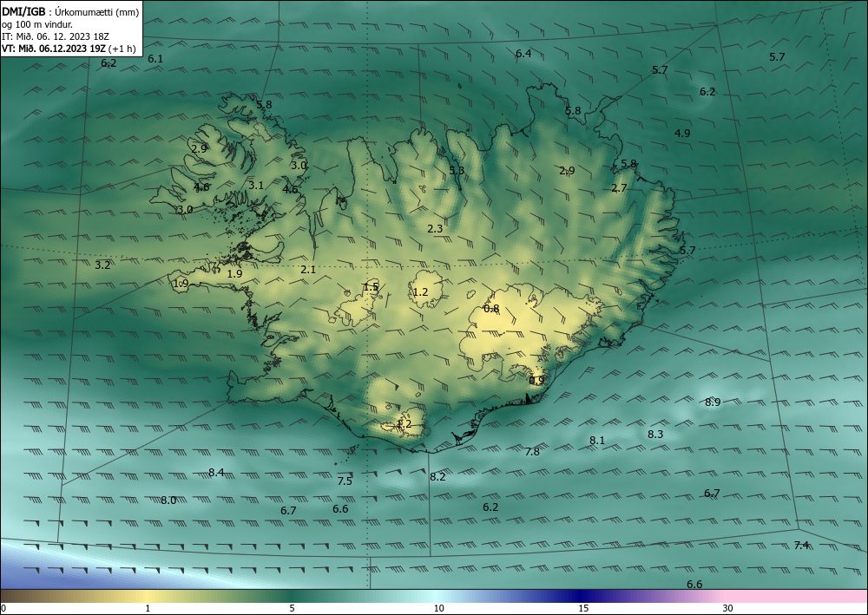Click the 7.8 value off the south coast
Viewport: 868px width, 615px height.
pyautogui.click(x=532, y=452)
